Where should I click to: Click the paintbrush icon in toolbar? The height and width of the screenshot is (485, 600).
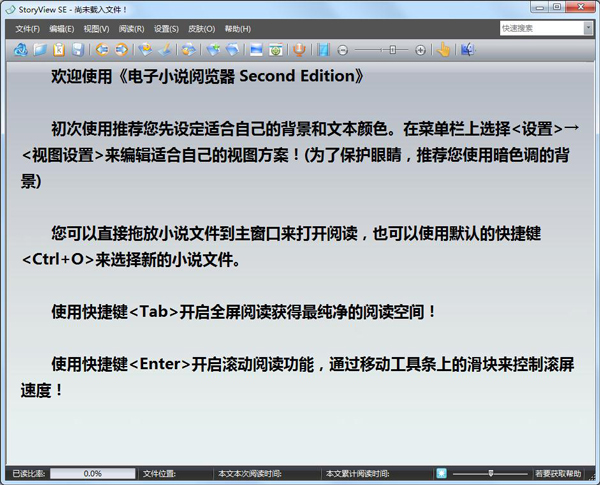[165, 50]
